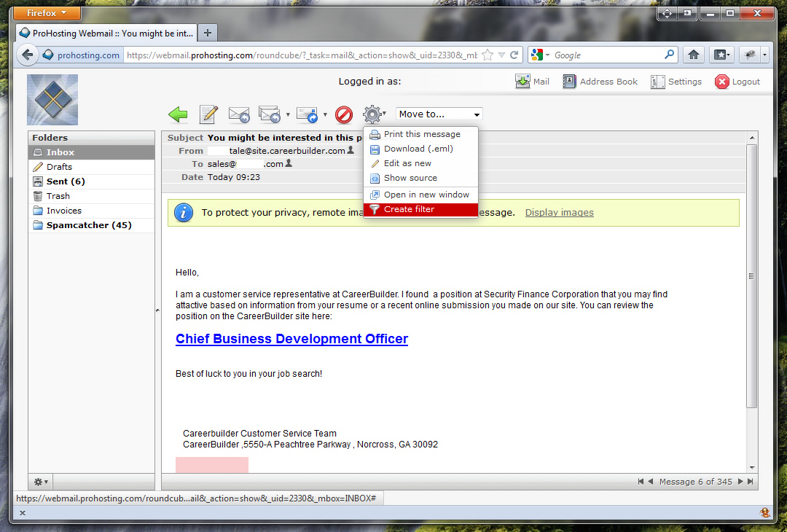Open the Drafts folder
This screenshot has height=532, width=787.
pos(91,167)
